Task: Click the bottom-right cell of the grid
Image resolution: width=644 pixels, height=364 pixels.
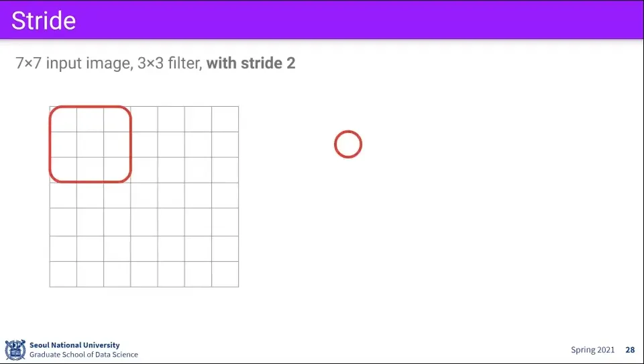Action: point(225,274)
